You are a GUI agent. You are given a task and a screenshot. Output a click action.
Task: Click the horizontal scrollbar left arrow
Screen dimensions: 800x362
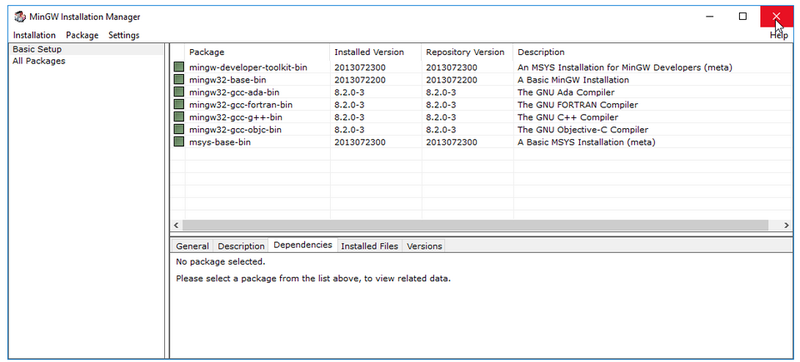(176, 225)
